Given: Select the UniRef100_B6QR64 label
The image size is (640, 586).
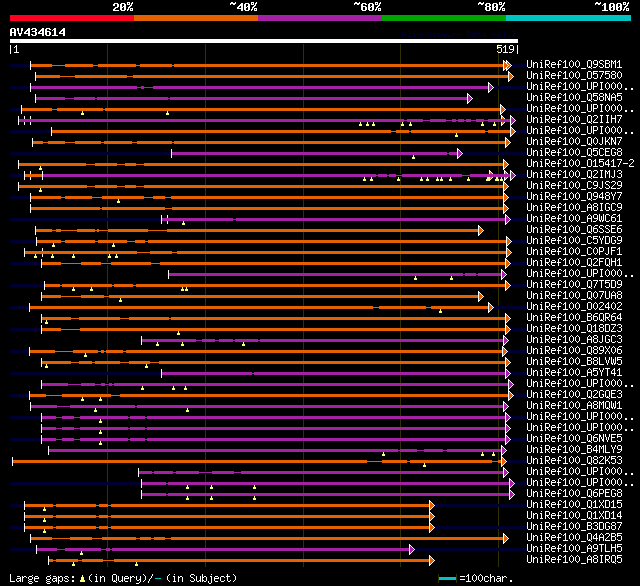Looking at the screenshot, I should [x=574, y=318].
